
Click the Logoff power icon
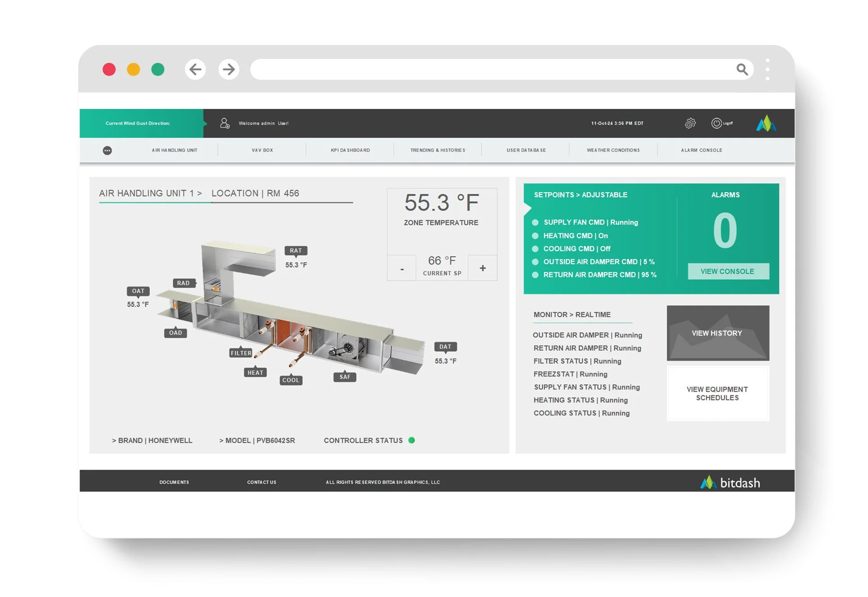716,123
